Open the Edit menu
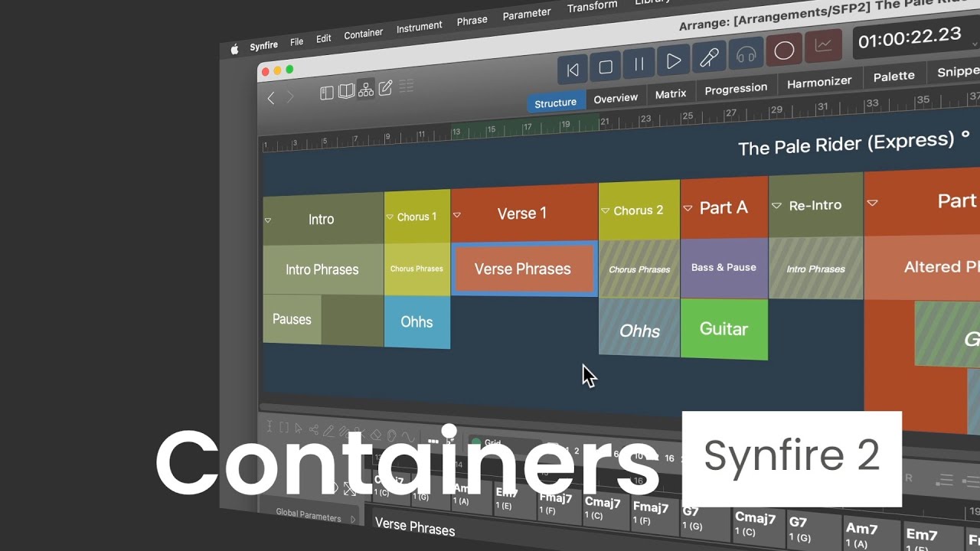This screenshot has width=980, height=551. [324, 38]
